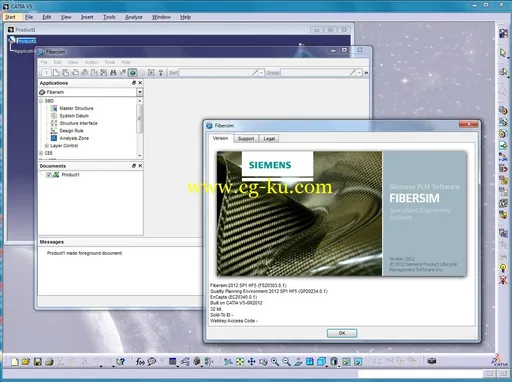Viewport: 512px width, 382px height.
Task: Click the binoculars Find icon in Fibersim toolbar
Action: tap(113, 72)
